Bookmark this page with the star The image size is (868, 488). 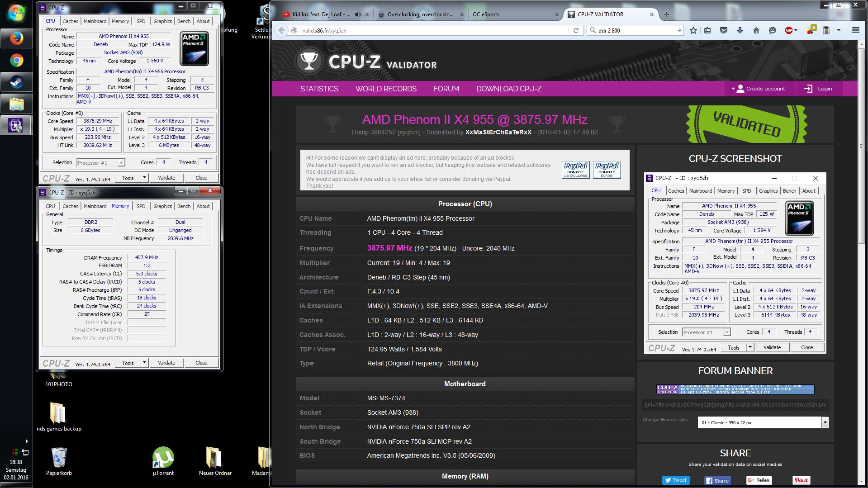click(x=693, y=30)
